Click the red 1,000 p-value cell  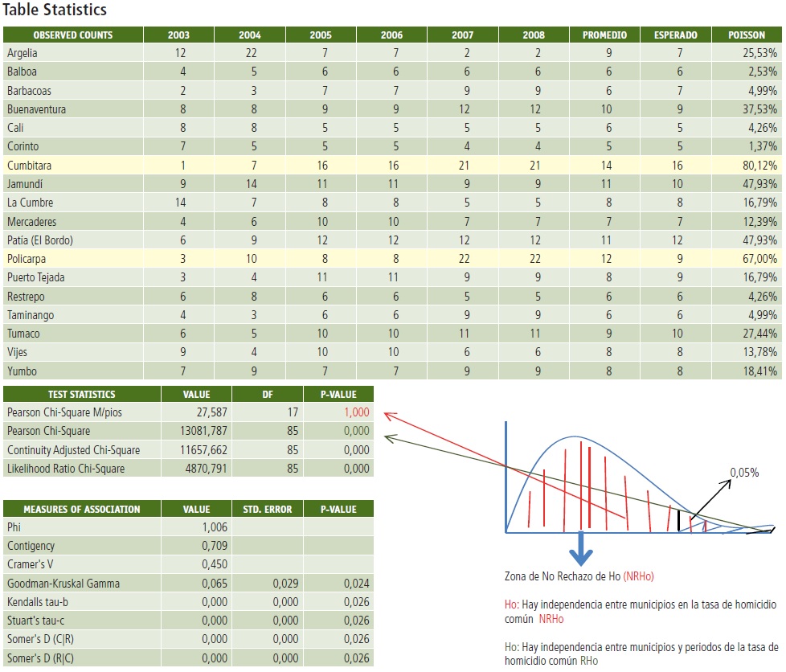coord(356,413)
